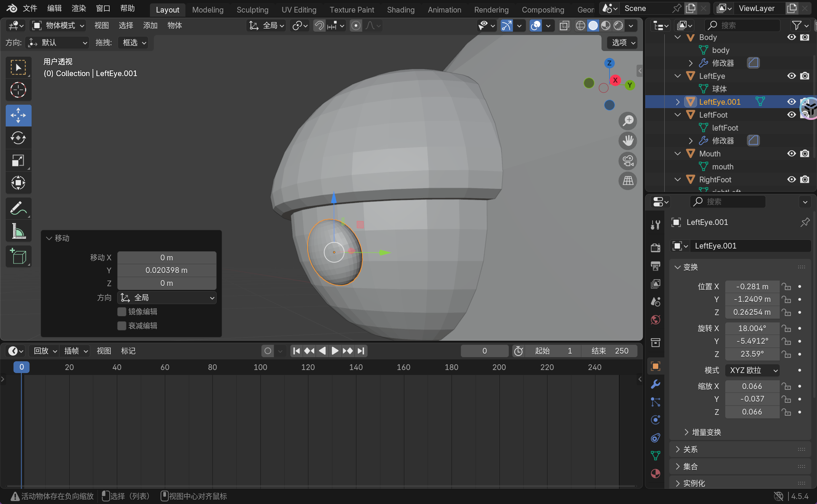Expand the LeftEye.001 tree item
The height and width of the screenshot is (504, 817).
(678, 102)
